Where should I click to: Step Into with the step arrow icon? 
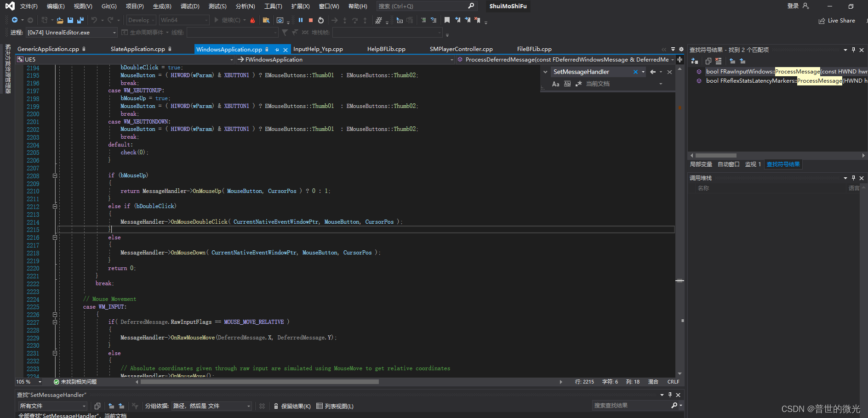tap(345, 20)
